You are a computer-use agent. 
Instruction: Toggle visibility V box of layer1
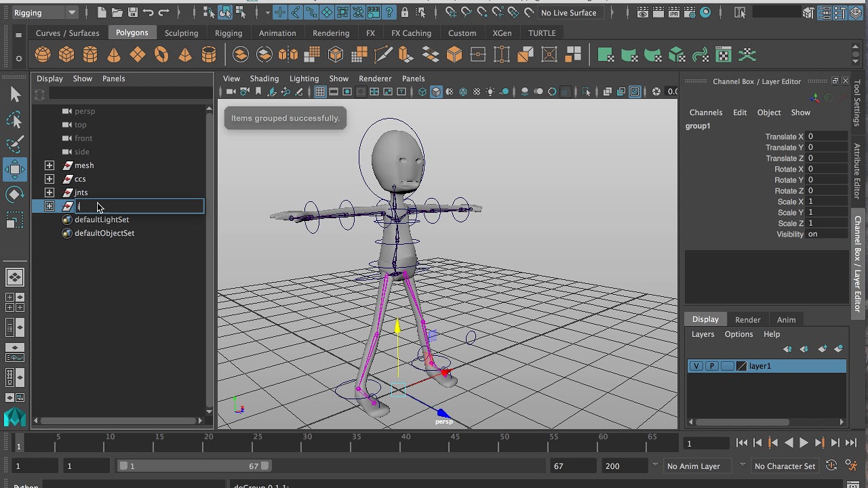696,366
